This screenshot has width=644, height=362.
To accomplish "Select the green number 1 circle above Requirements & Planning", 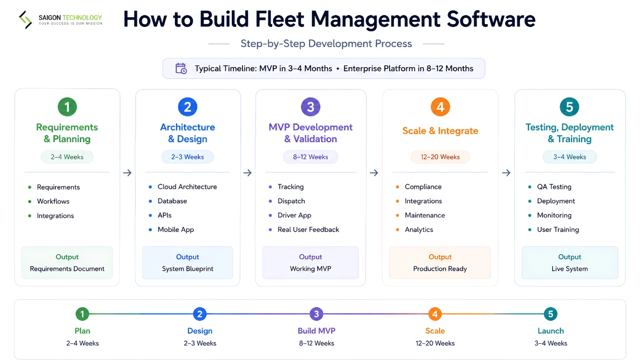I will tap(67, 107).
